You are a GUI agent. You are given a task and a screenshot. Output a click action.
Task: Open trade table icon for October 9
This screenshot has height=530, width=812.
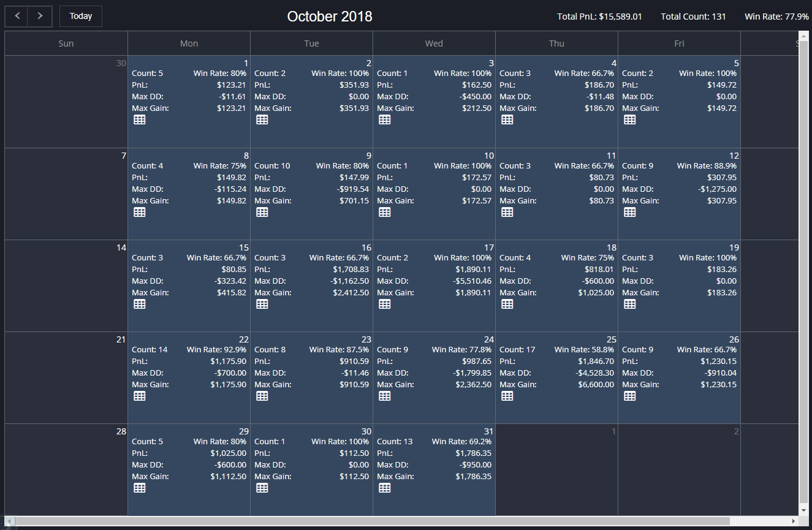click(262, 212)
